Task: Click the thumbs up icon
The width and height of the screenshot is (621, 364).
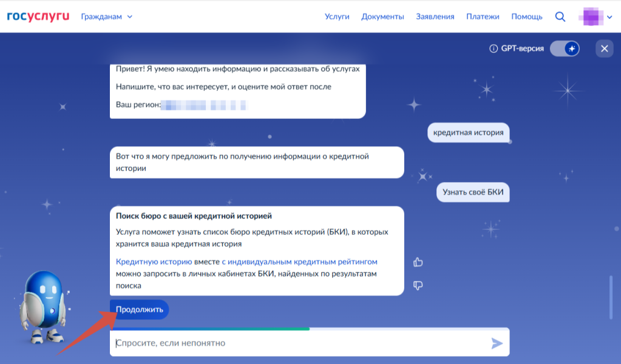Action: [x=418, y=262]
